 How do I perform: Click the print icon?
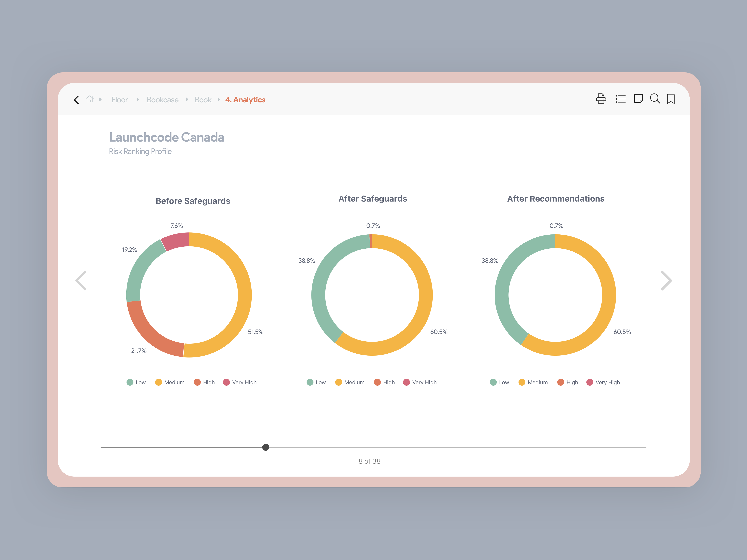[x=601, y=99]
